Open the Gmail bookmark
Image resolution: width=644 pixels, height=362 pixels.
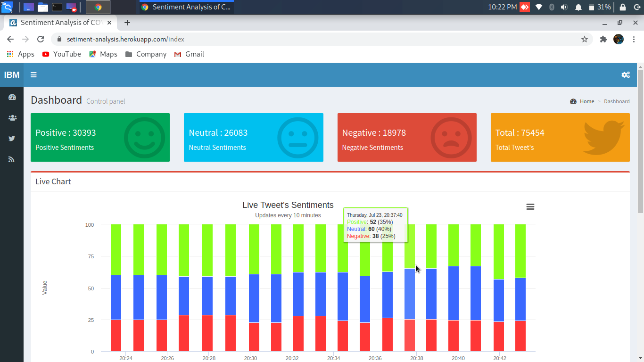189,54
